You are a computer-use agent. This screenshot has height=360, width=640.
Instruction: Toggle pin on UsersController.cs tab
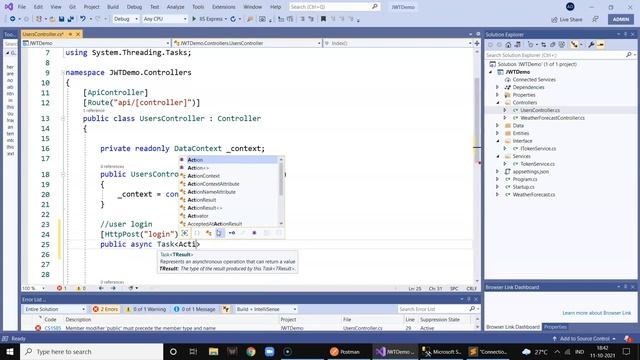tap(70, 34)
